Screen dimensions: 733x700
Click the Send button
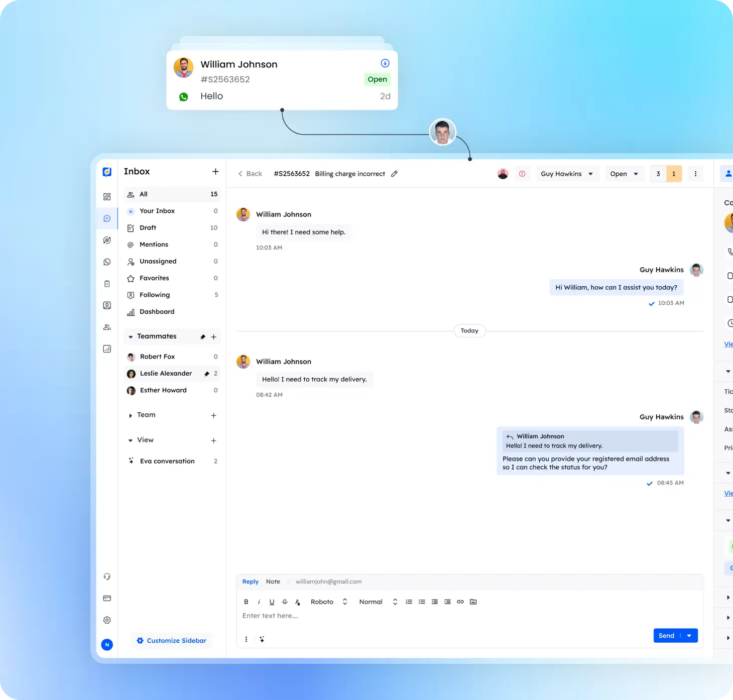click(667, 636)
